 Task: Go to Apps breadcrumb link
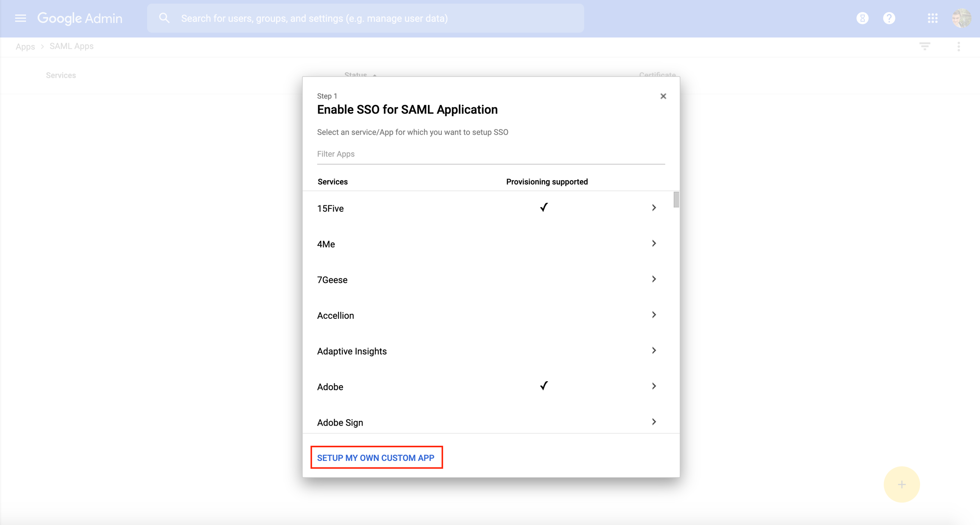point(25,46)
